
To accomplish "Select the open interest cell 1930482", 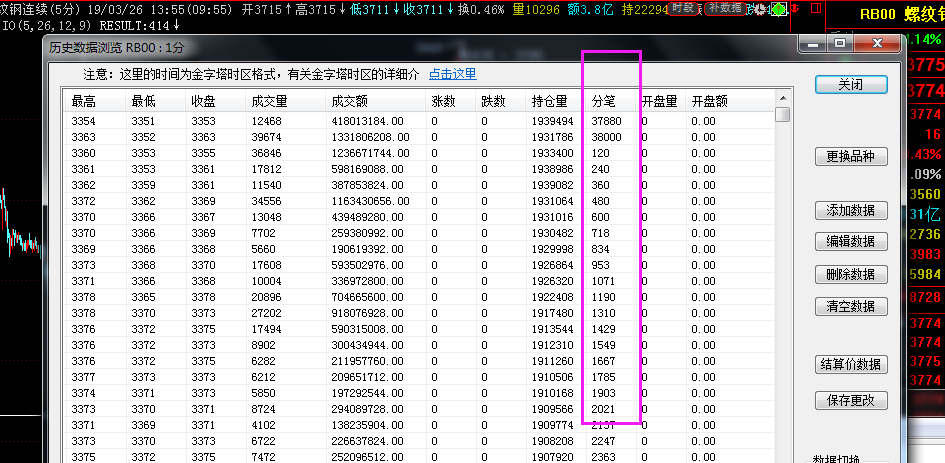I will point(552,233).
